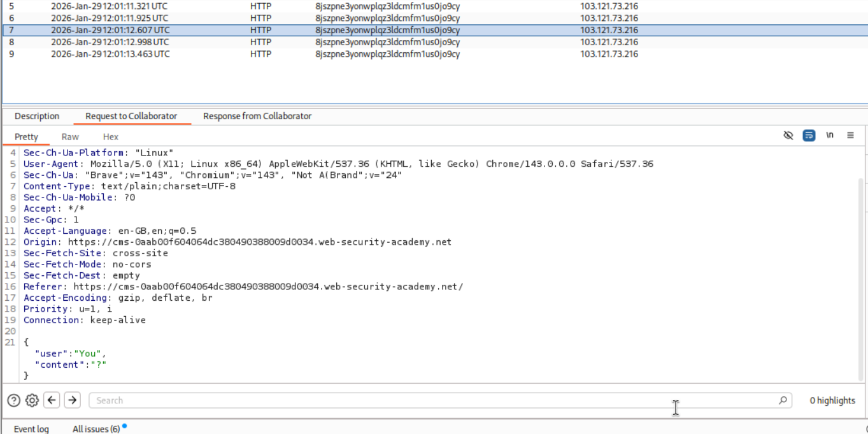The image size is (868, 434).
Task: Go to previous search match arrow
Action: pyautogui.click(x=52, y=400)
